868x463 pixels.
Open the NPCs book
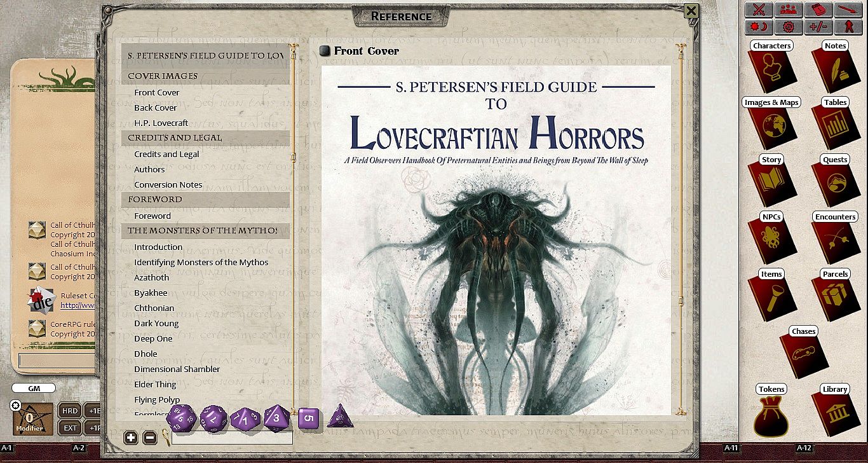click(771, 238)
